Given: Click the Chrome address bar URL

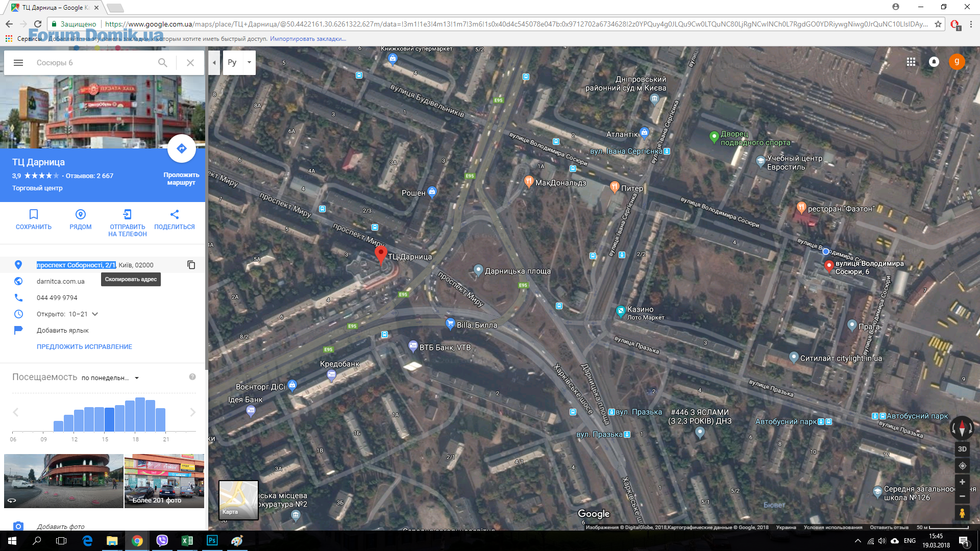Looking at the screenshot, I should 516,24.
